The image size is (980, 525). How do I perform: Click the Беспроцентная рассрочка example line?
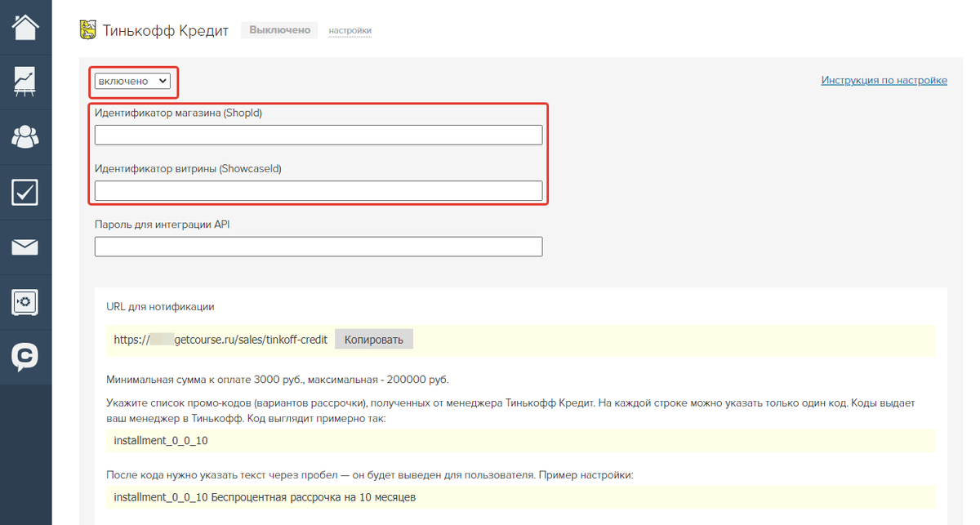click(x=266, y=497)
